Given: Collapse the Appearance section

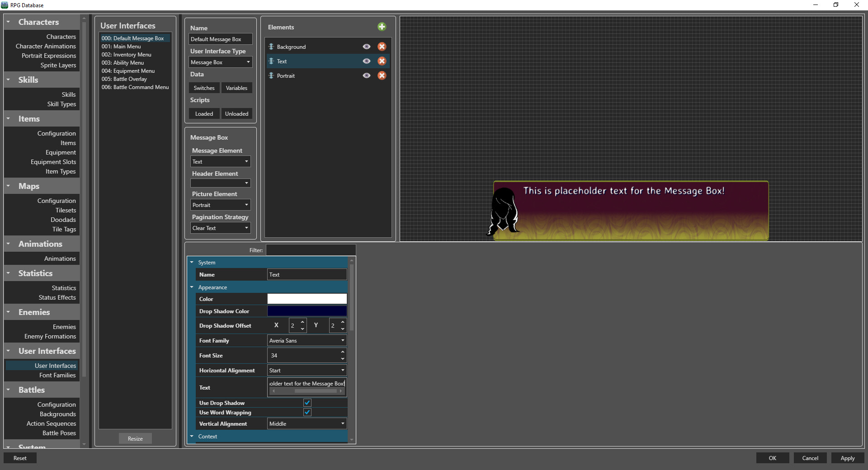Looking at the screenshot, I should pyautogui.click(x=192, y=287).
